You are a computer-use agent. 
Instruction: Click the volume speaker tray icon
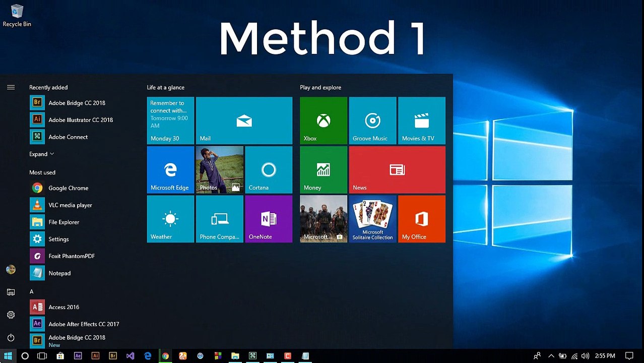click(x=585, y=356)
